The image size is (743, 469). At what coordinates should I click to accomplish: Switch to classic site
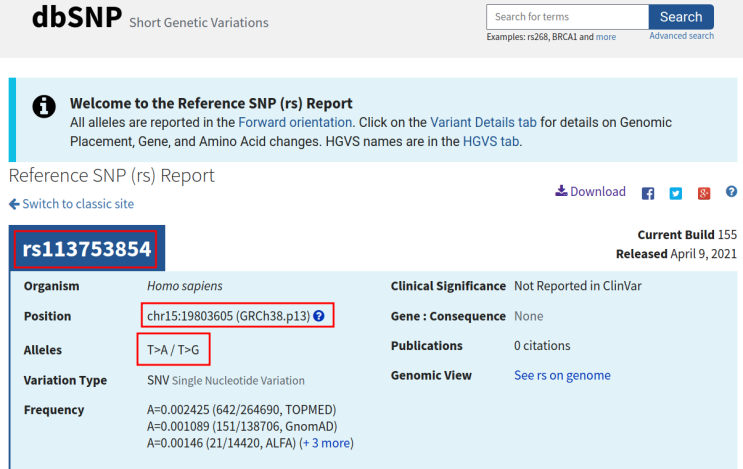[x=71, y=204]
